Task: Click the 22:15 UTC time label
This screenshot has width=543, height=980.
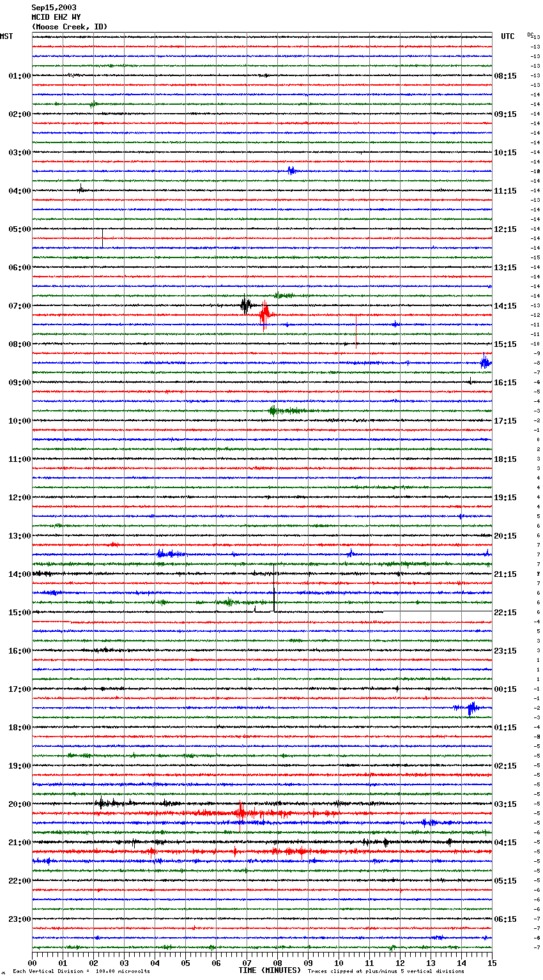Action: tap(505, 613)
